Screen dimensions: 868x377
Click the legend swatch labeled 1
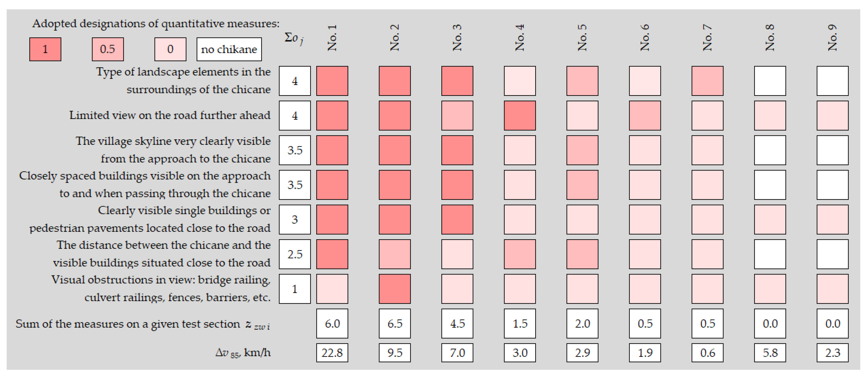tap(45, 49)
